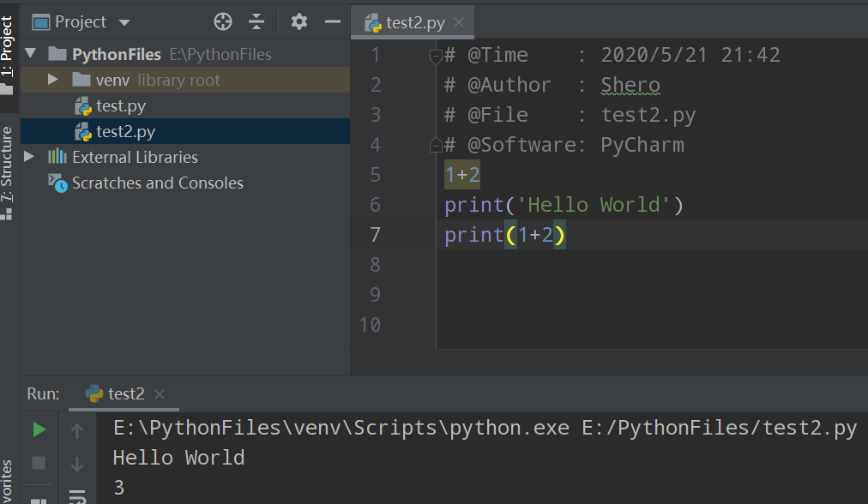868x504 pixels.
Task: Click the highlighted 1+2 expression on line 5
Action: 462,175
